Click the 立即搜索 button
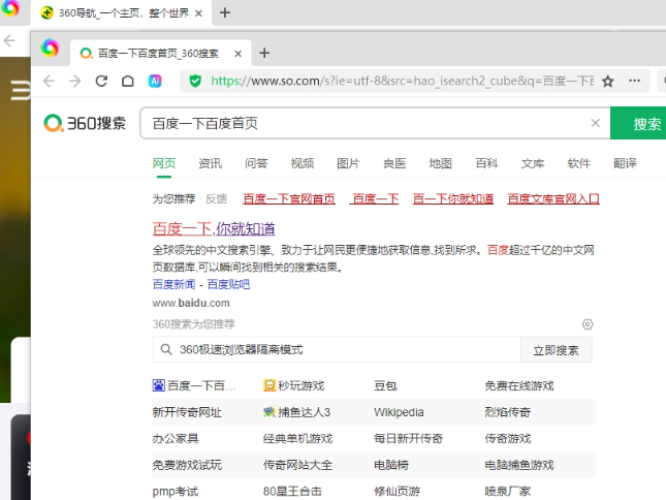 [556, 350]
